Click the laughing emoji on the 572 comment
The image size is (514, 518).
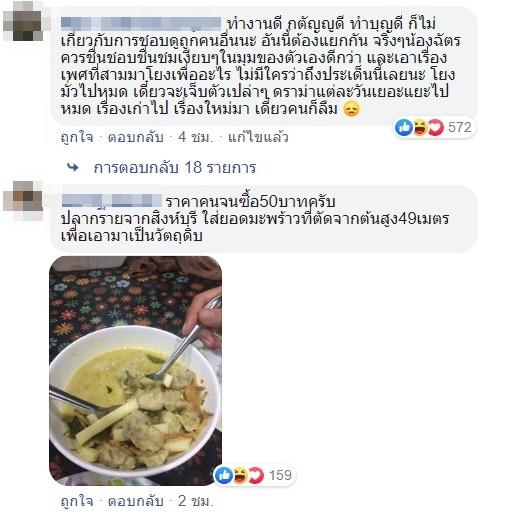[420, 127]
